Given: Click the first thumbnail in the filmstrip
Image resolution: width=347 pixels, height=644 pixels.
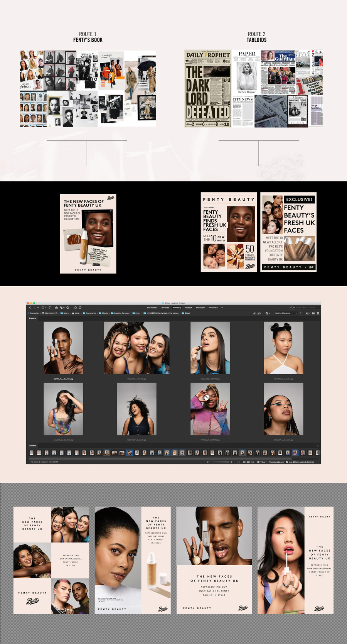Looking at the screenshot, I should point(32,453).
